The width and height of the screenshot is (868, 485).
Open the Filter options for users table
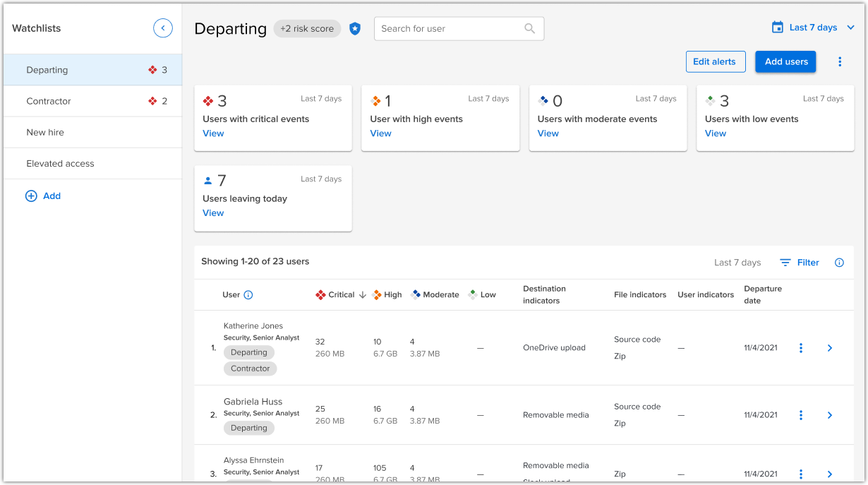click(800, 263)
